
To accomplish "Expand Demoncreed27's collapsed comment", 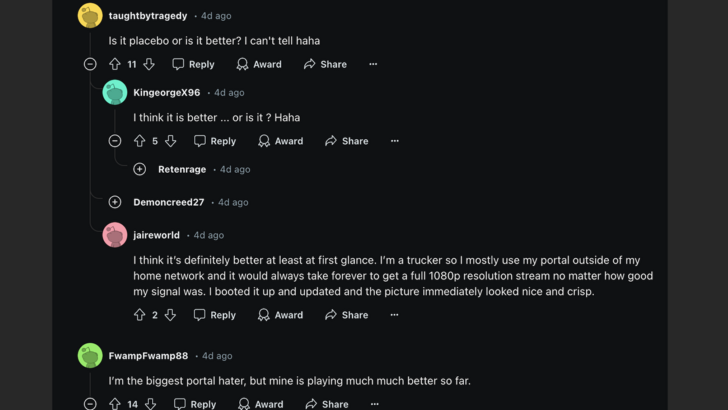I will (x=115, y=202).
